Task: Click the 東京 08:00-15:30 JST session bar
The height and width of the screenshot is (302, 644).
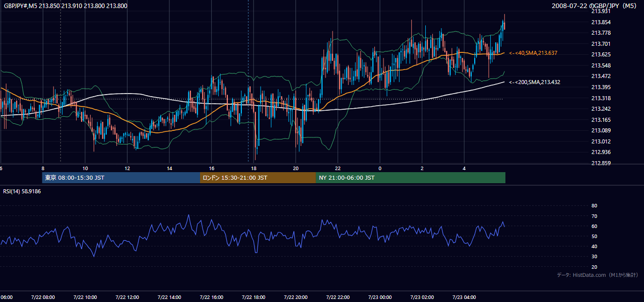Action: [x=121, y=178]
